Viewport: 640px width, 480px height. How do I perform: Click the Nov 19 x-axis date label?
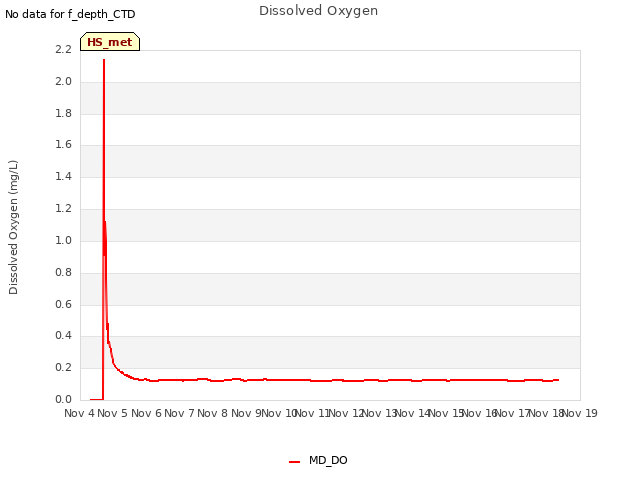pyautogui.click(x=580, y=413)
